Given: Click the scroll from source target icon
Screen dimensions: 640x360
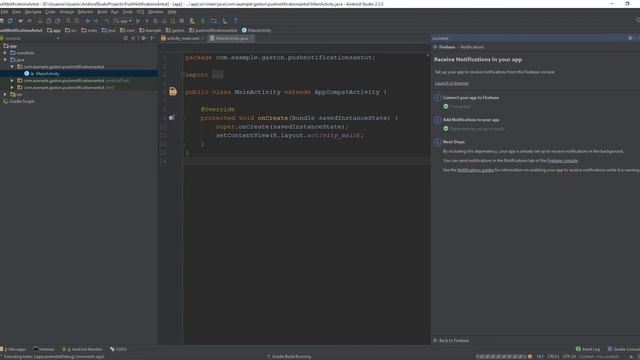Looking at the screenshot, I should [x=125, y=38].
